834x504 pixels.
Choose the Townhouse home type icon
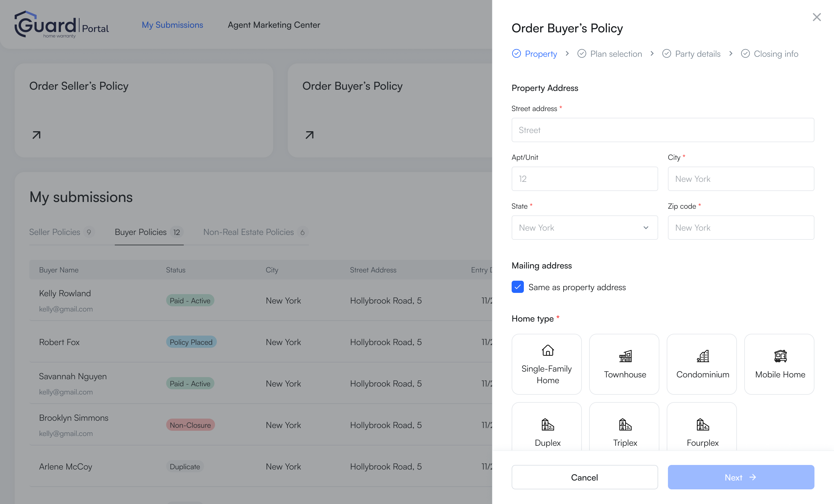[625, 356]
